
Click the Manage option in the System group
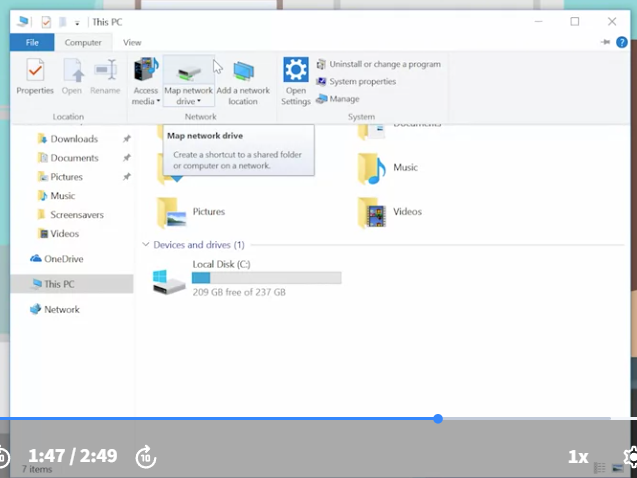pos(338,99)
